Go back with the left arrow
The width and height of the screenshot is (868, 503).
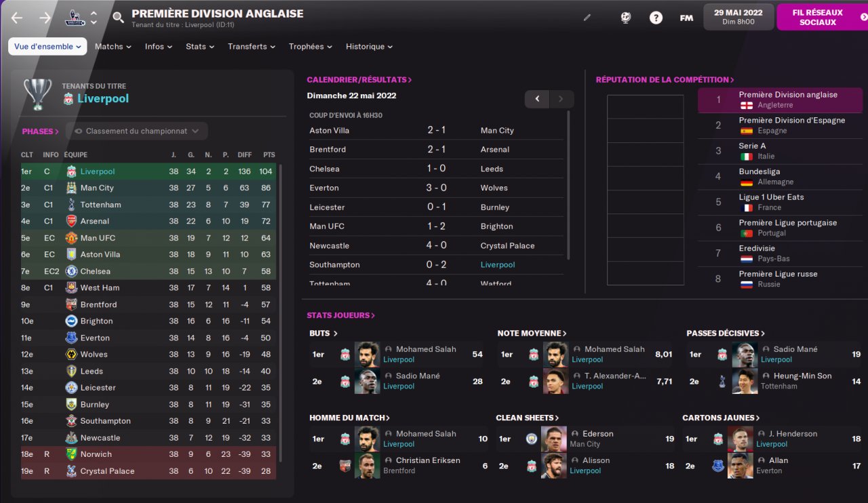pyautogui.click(x=17, y=18)
